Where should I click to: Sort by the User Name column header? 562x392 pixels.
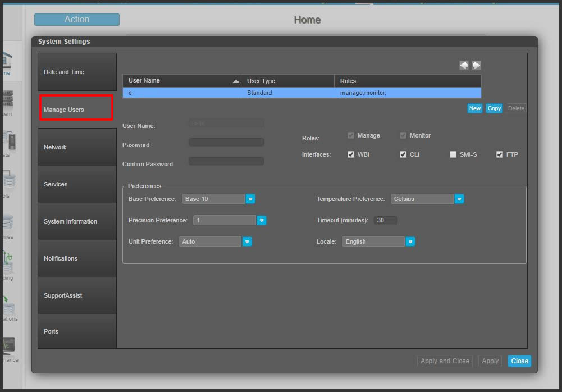[182, 81]
